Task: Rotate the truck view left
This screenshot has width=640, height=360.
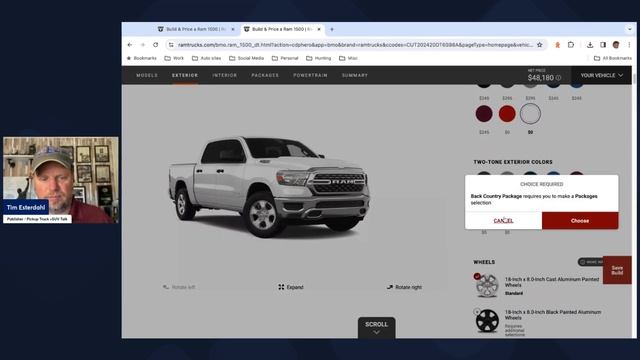Action: click(179, 287)
